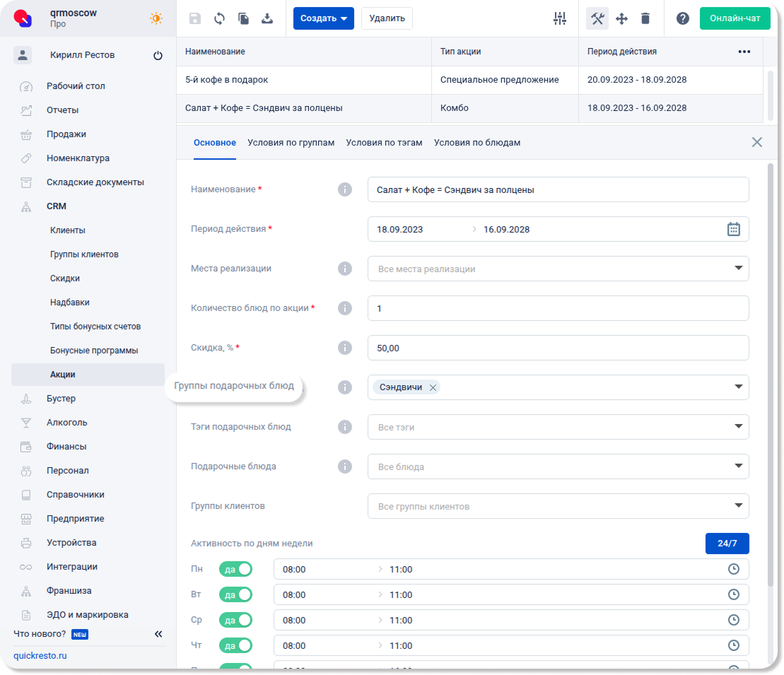Switch to the Условия по группам tab

tap(291, 143)
